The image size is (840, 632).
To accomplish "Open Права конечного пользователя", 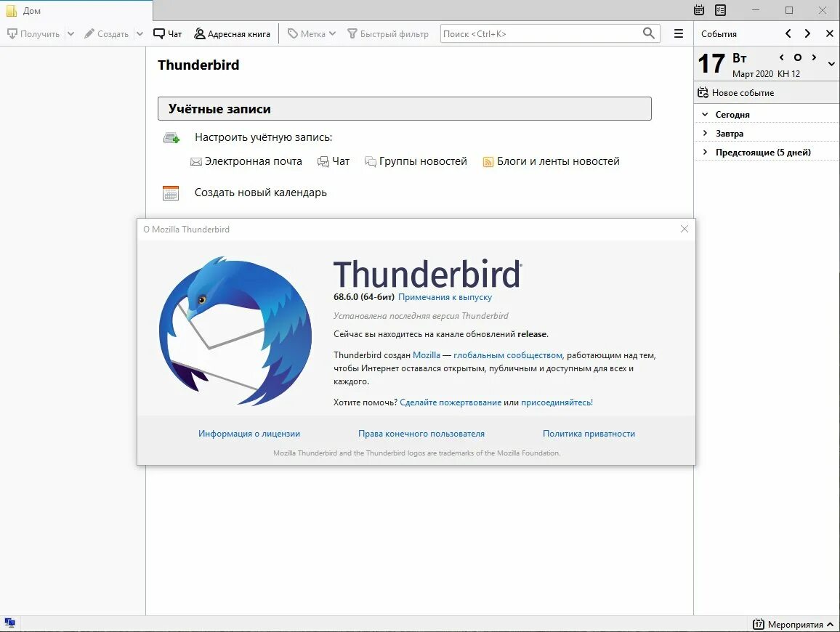I will click(421, 434).
